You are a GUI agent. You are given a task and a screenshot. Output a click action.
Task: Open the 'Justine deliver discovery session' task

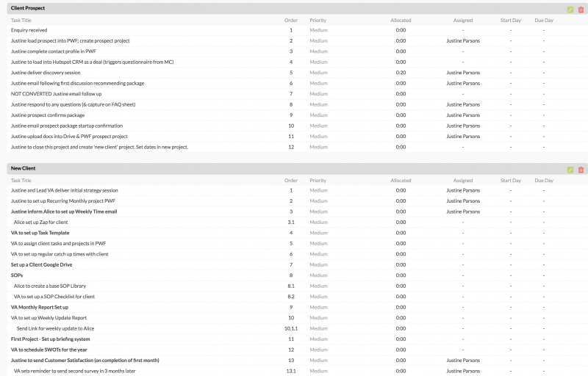pos(46,73)
